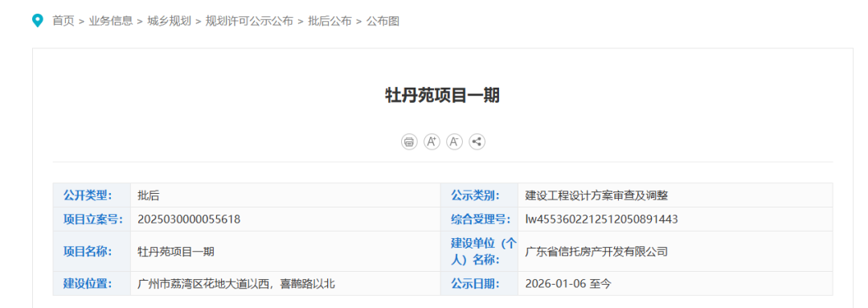868x308 pixels.
Task: Decrease font size with A- icon
Action: coord(454,142)
